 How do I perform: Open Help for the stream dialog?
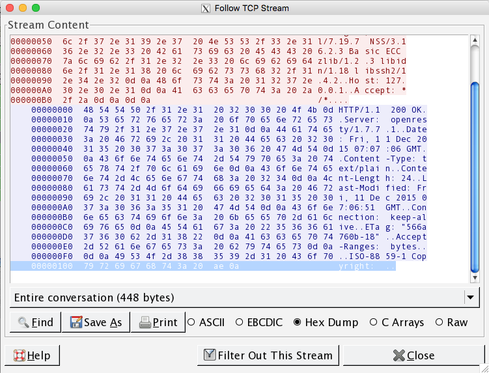point(32,355)
